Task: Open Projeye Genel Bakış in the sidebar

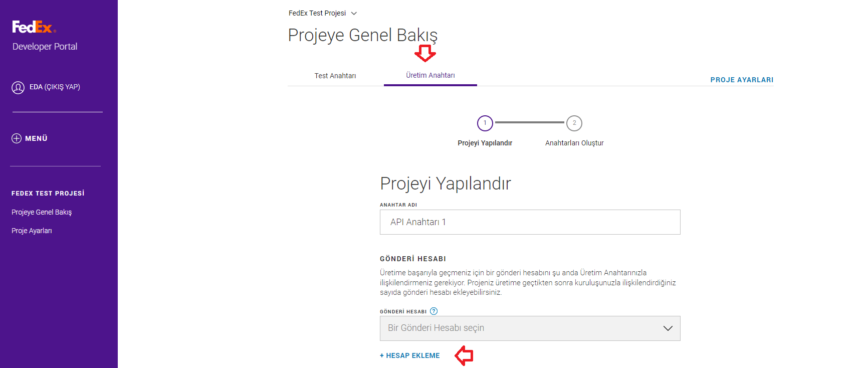Action: (42, 212)
